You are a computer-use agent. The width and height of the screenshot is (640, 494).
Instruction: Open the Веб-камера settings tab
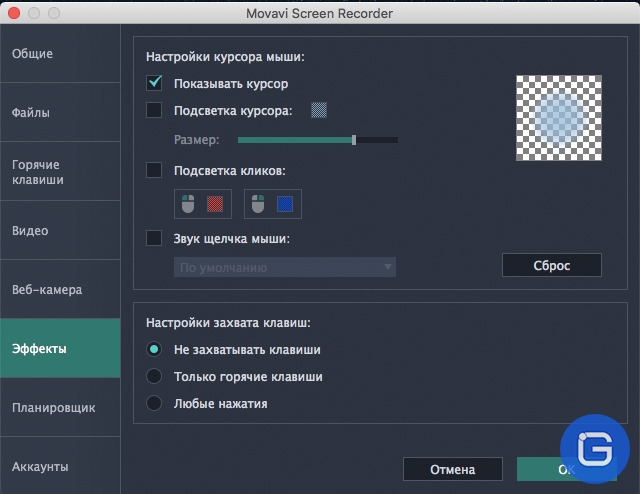click(x=60, y=289)
